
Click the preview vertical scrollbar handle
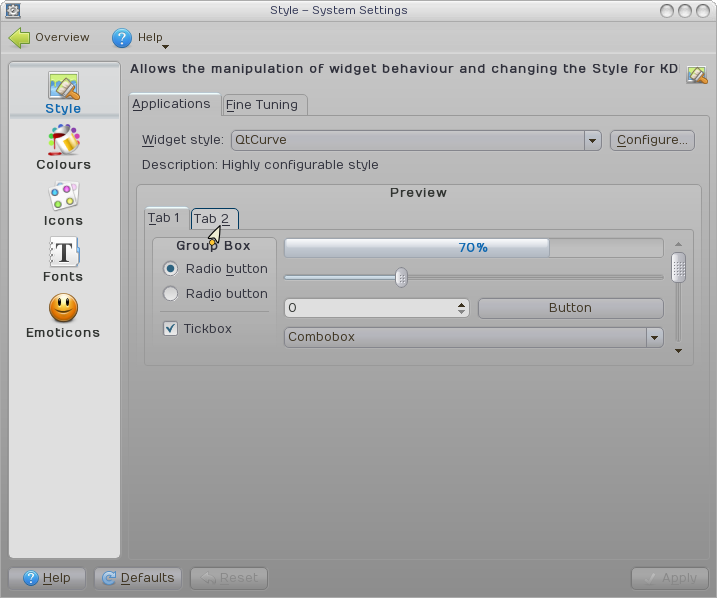[x=679, y=267]
